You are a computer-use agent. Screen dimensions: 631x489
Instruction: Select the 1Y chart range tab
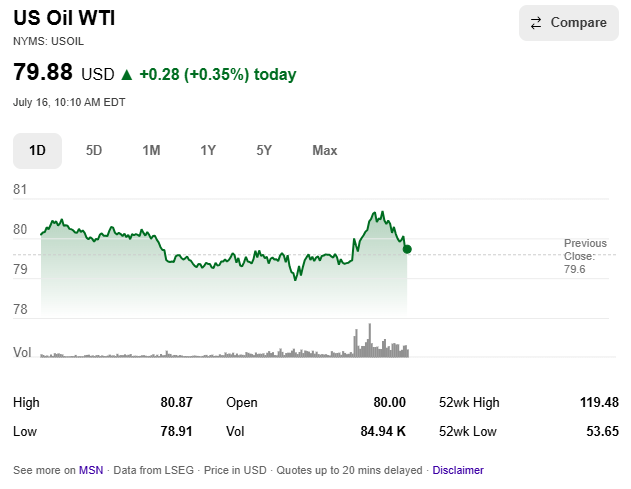[208, 151]
